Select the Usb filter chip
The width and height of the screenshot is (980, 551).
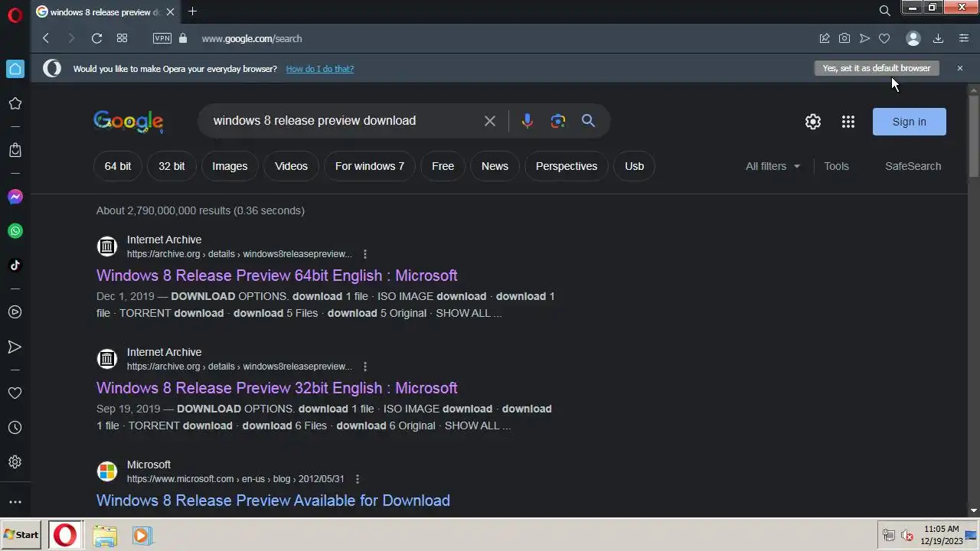634,166
